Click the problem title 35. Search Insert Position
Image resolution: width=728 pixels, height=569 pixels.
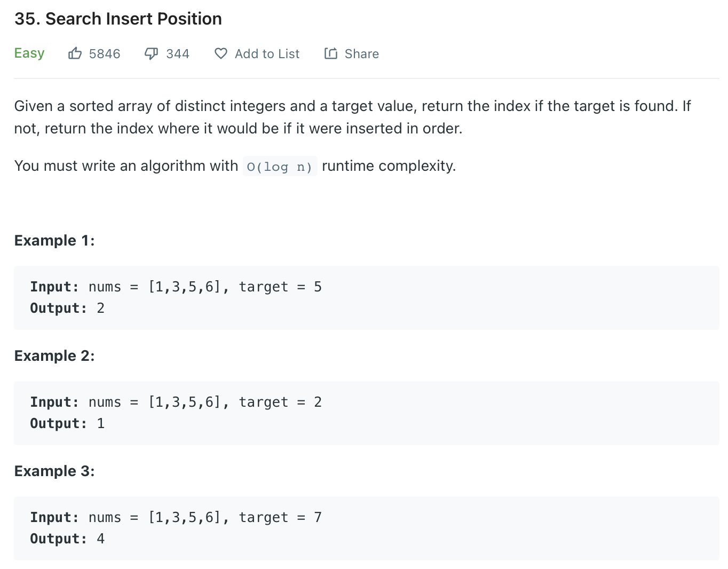(118, 18)
